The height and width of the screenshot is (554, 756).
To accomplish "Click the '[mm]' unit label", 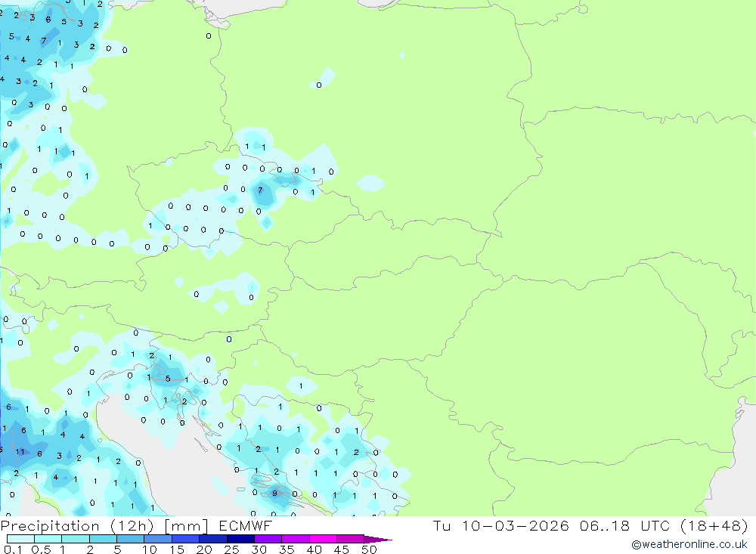I will pos(186,526).
